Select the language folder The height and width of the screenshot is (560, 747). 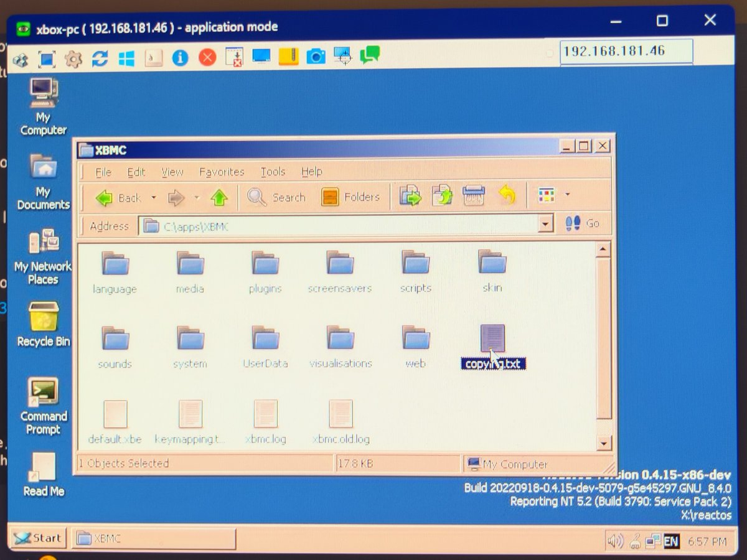click(x=115, y=273)
